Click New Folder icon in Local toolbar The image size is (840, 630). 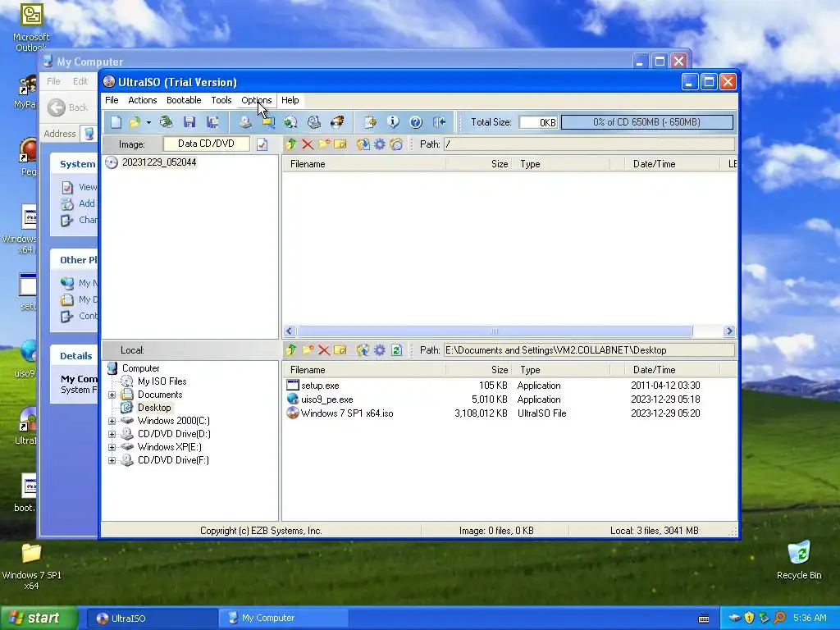click(308, 349)
